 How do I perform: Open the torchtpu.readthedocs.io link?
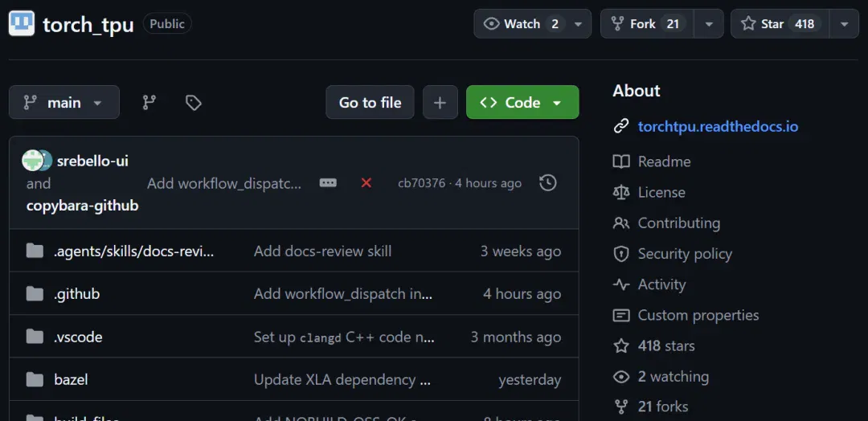click(718, 127)
